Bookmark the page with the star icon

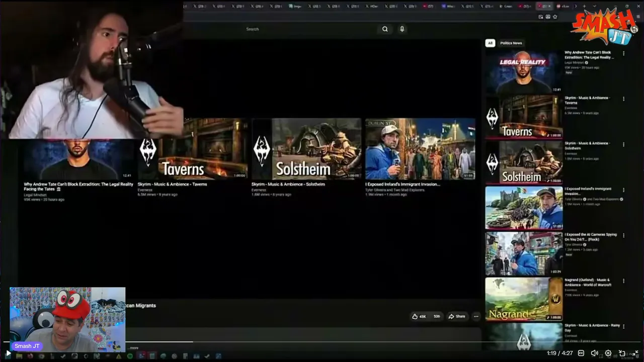point(555,17)
